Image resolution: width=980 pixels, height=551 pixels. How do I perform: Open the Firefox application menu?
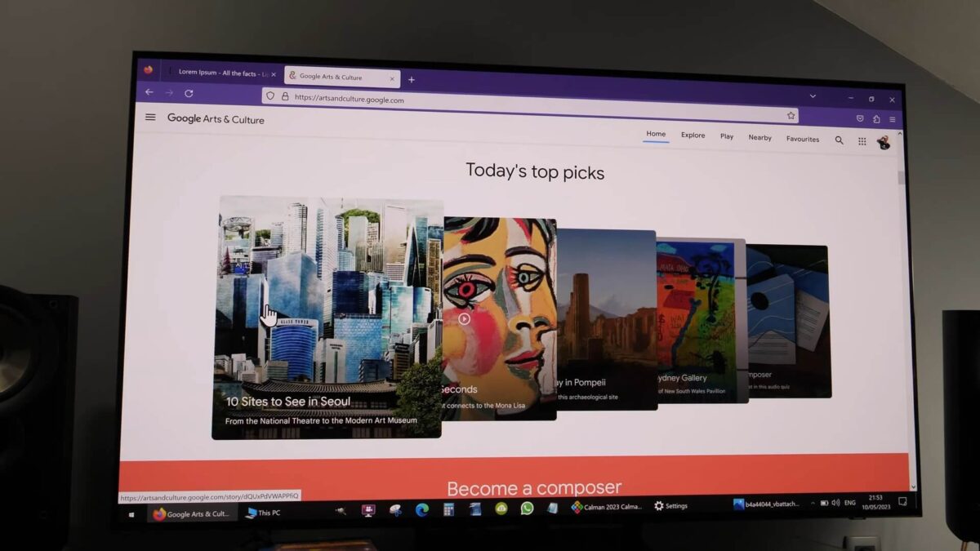click(x=892, y=119)
